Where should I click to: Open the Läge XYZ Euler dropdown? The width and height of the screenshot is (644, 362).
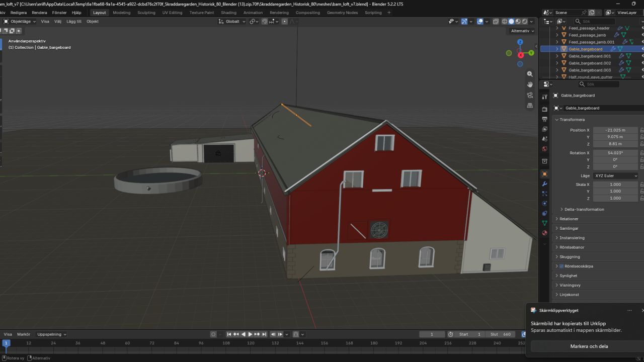[x=615, y=176]
